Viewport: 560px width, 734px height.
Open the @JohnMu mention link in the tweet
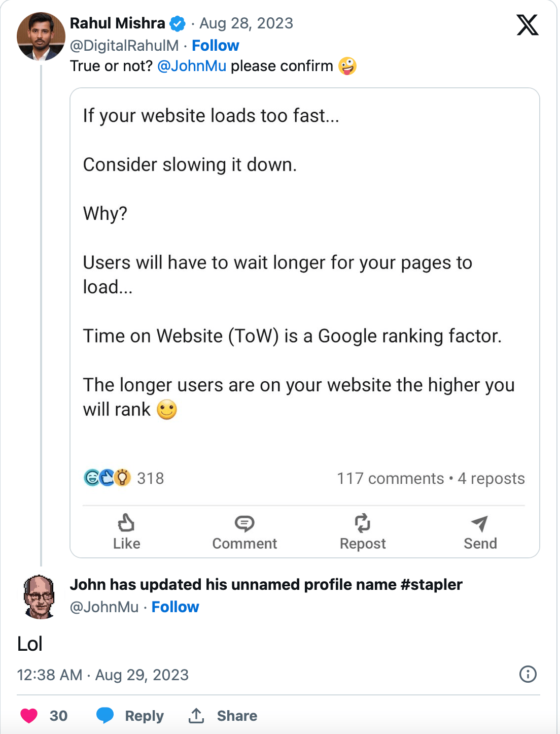(192, 66)
